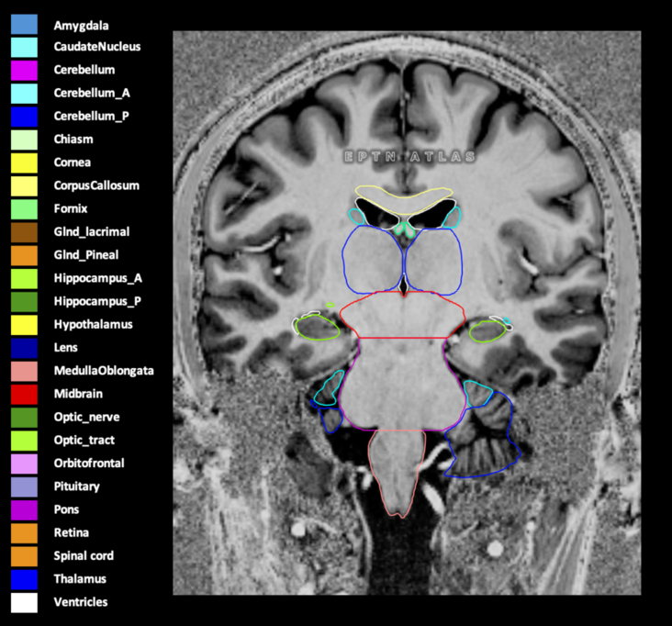Image resolution: width=672 pixels, height=626 pixels.
Task: Click the 'Pituitary' legend label
Action: tap(77, 486)
